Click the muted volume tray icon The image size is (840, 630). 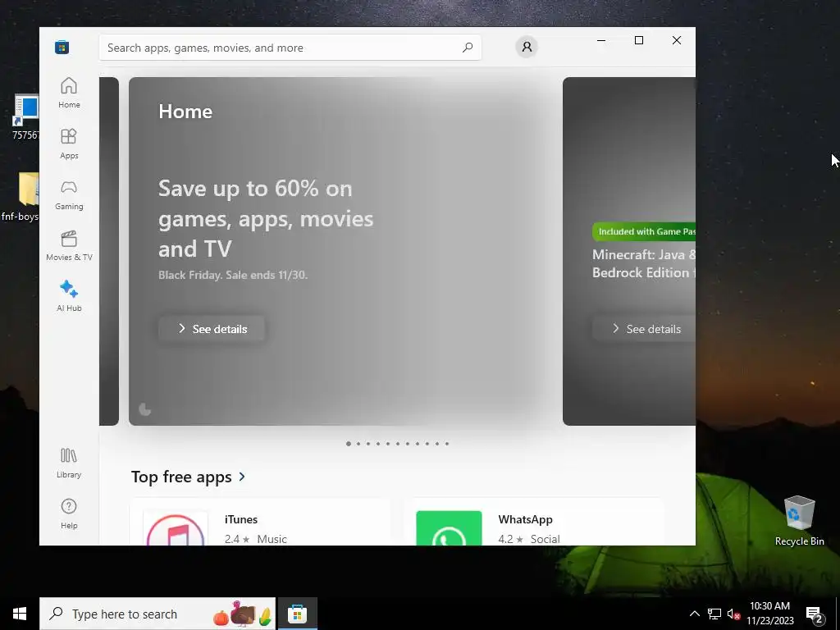(733, 614)
